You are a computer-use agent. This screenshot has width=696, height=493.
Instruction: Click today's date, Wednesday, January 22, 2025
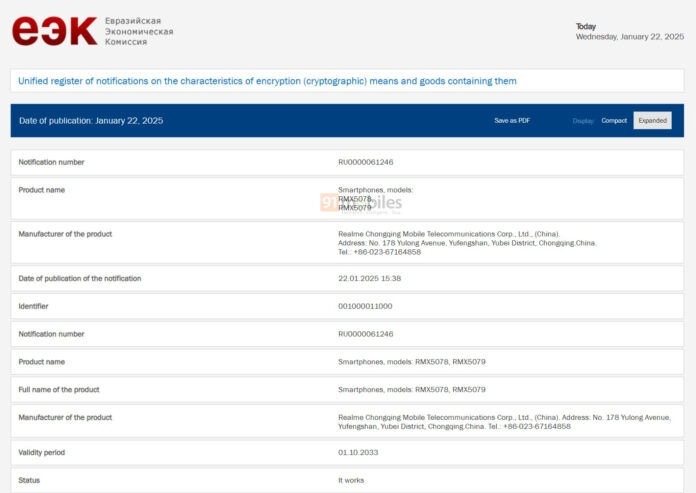point(629,37)
